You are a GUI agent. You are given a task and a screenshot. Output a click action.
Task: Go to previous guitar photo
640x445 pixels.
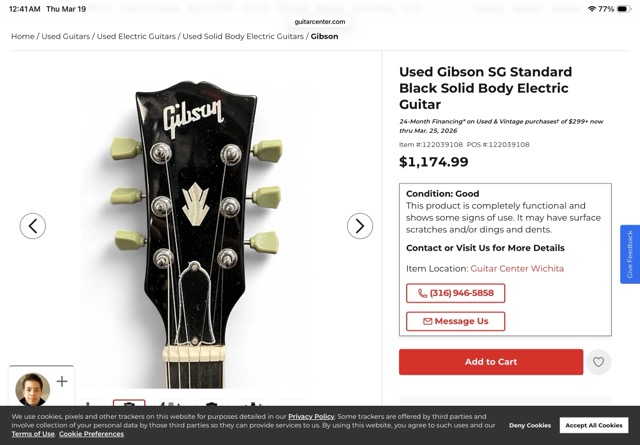(33, 226)
